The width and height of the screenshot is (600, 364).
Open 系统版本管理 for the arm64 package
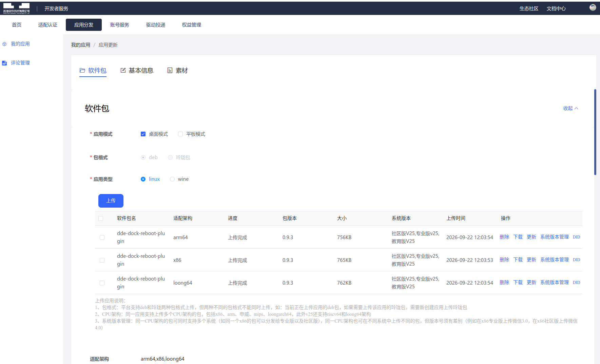pos(555,237)
